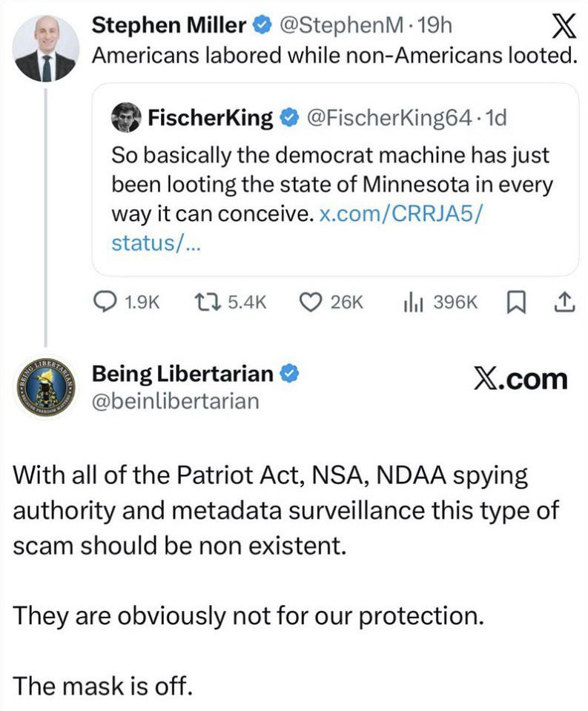Click the @FischerKing64 handle

coord(388,116)
